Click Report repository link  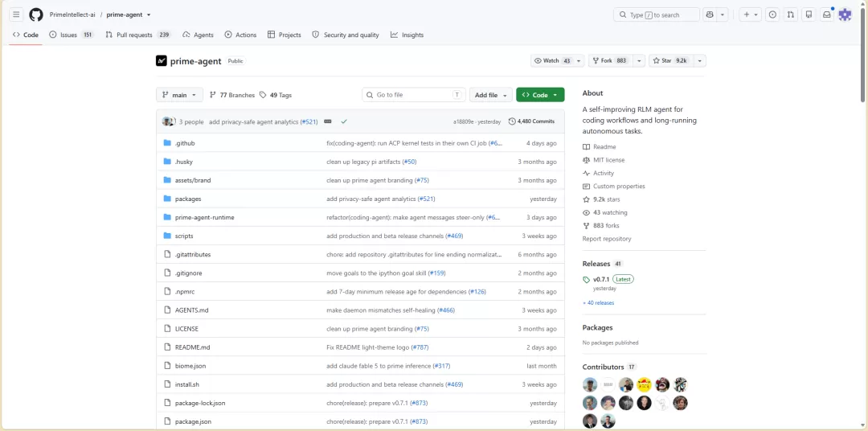click(x=606, y=239)
